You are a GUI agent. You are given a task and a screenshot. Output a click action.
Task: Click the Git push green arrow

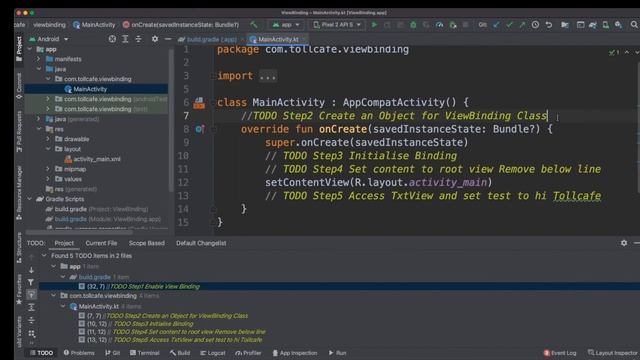coord(522,25)
